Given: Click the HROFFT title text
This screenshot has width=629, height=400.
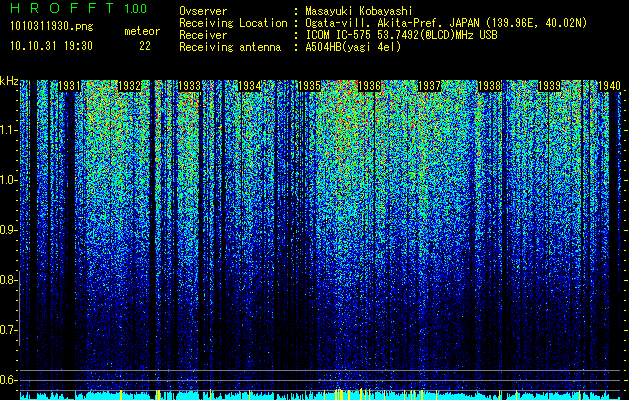Looking at the screenshot, I should (x=62, y=8).
